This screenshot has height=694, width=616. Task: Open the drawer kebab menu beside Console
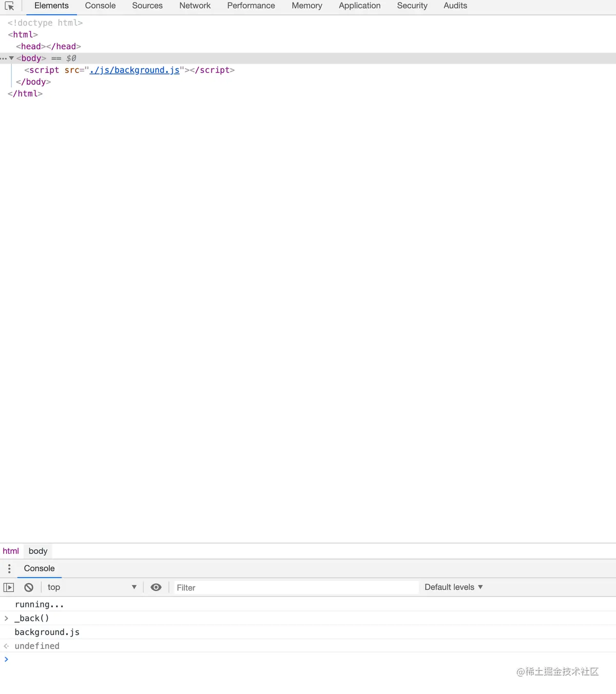[9, 569]
